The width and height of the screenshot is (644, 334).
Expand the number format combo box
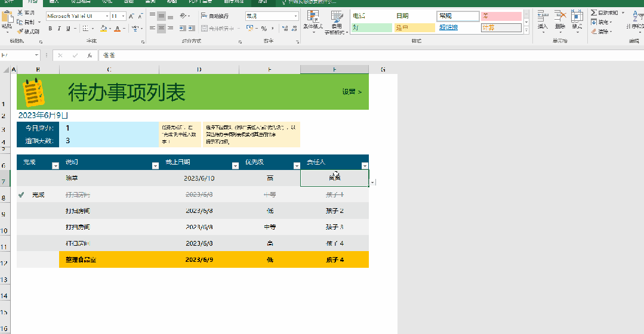coord(295,16)
